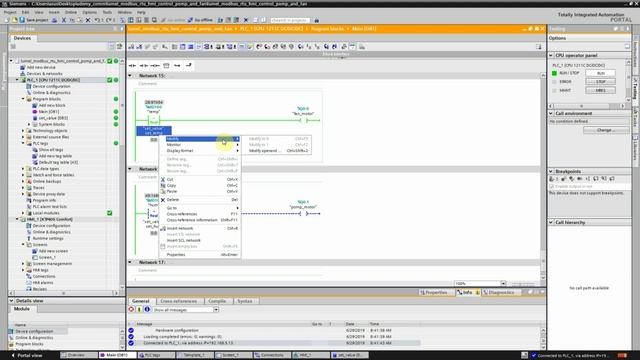This screenshot has height=360, width=640.
Task: Switch to the Cross-references tab
Action: point(178,301)
